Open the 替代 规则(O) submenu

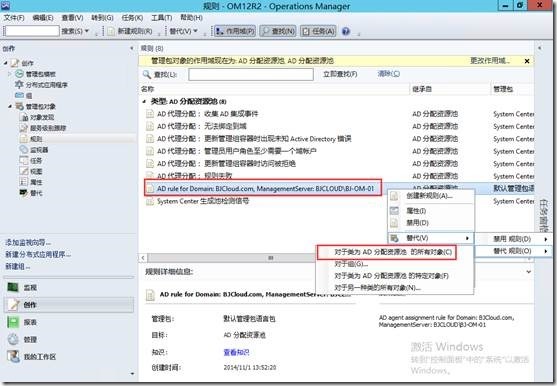pos(512,251)
